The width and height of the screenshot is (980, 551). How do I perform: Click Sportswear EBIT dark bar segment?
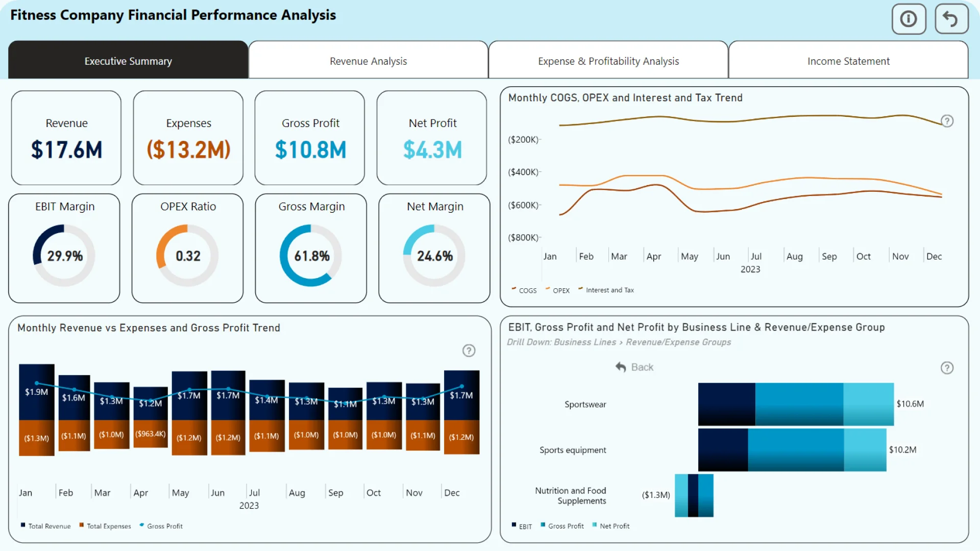726,404
